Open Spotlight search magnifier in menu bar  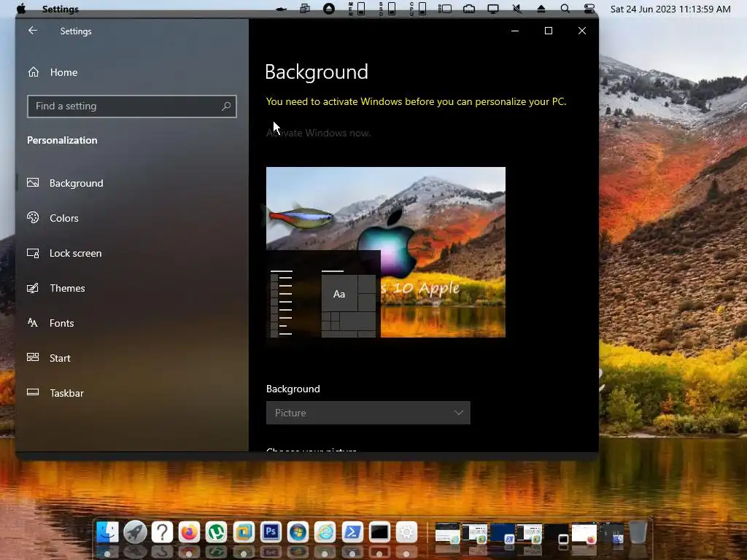pos(565,9)
